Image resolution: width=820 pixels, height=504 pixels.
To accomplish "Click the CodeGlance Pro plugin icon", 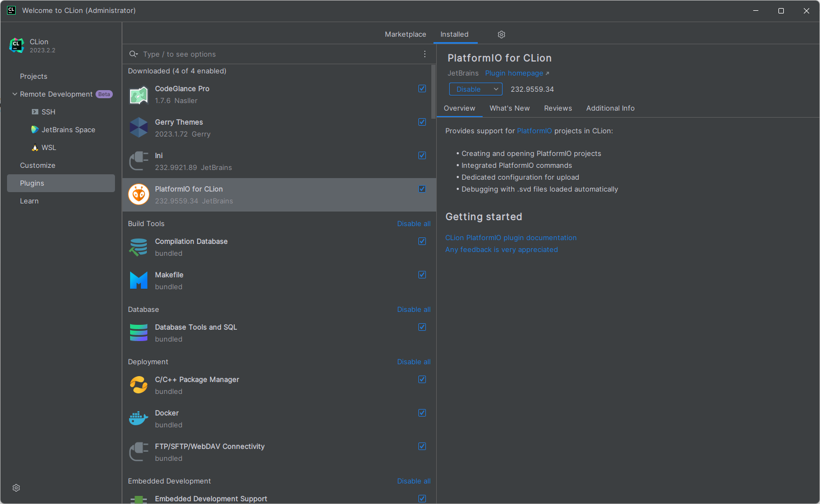I will coord(139,95).
